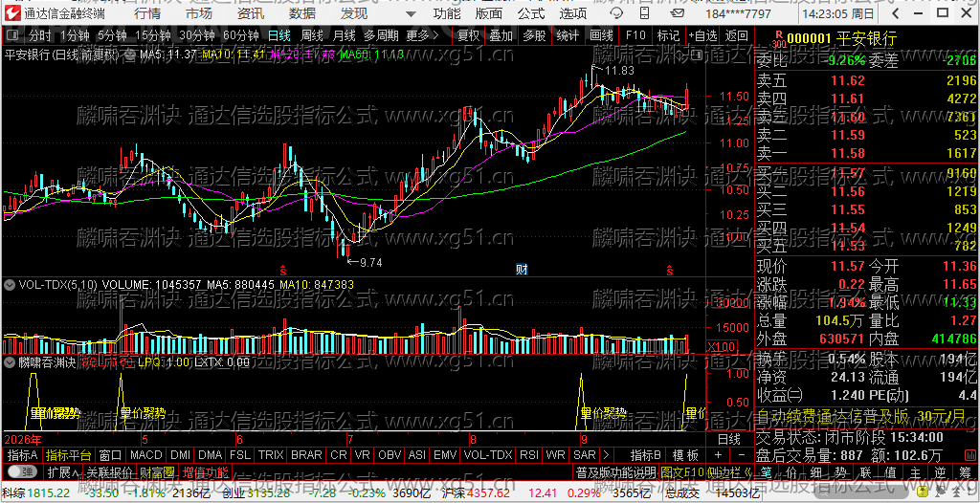Select the 指标平台 tab

point(69,454)
